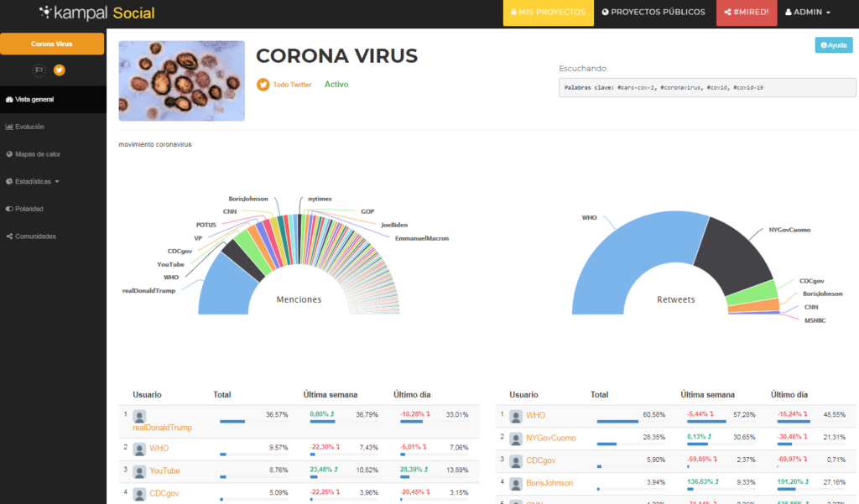Open the YouTube user link
This screenshot has width=859, height=504.
(x=164, y=470)
